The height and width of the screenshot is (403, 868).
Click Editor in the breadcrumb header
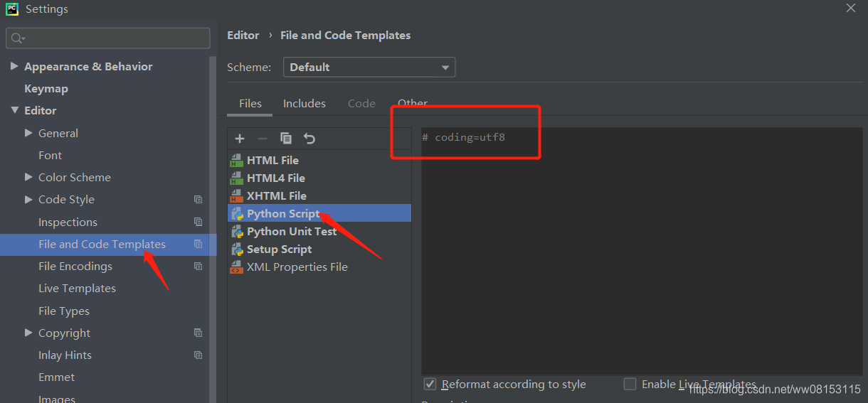pyautogui.click(x=243, y=35)
